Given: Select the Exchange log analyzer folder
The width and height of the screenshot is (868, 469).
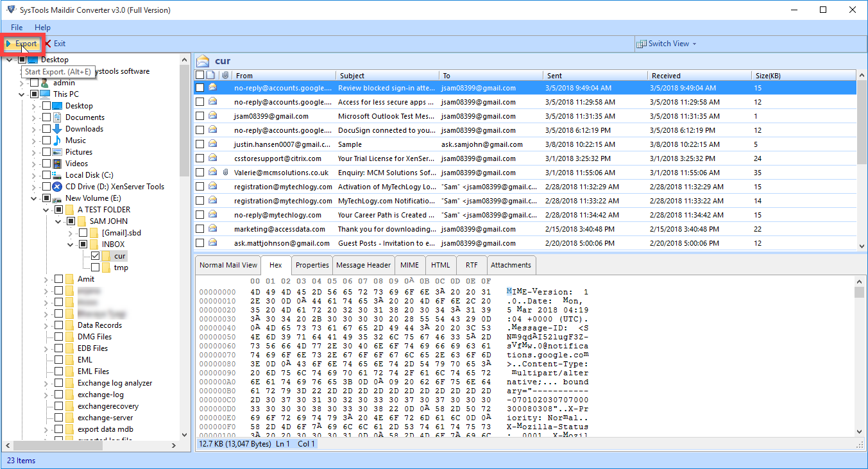Looking at the screenshot, I should (115, 382).
